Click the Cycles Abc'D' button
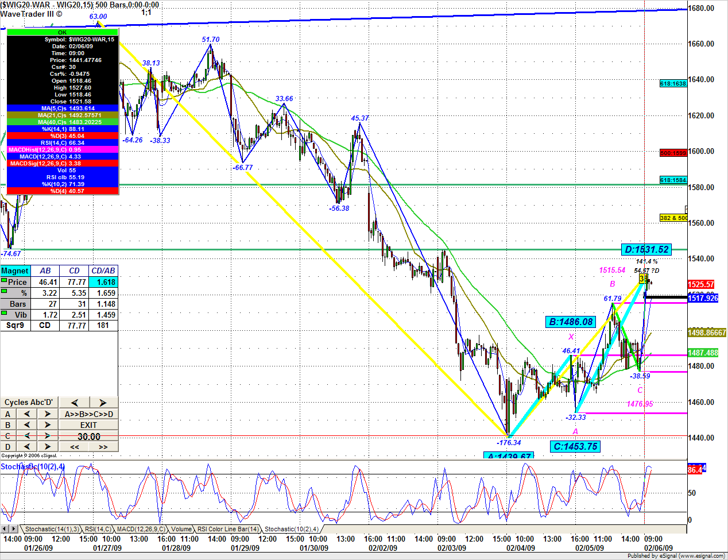The image size is (728, 560). click(x=29, y=403)
